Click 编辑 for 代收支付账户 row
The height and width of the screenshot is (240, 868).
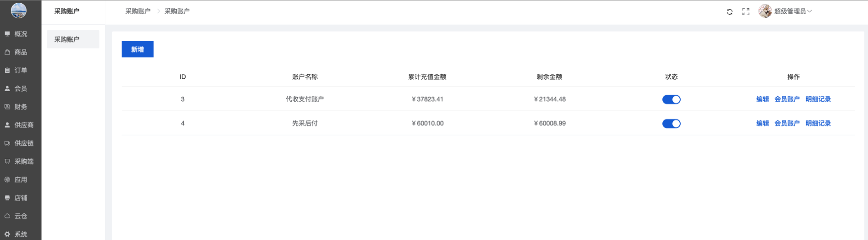pos(762,99)
